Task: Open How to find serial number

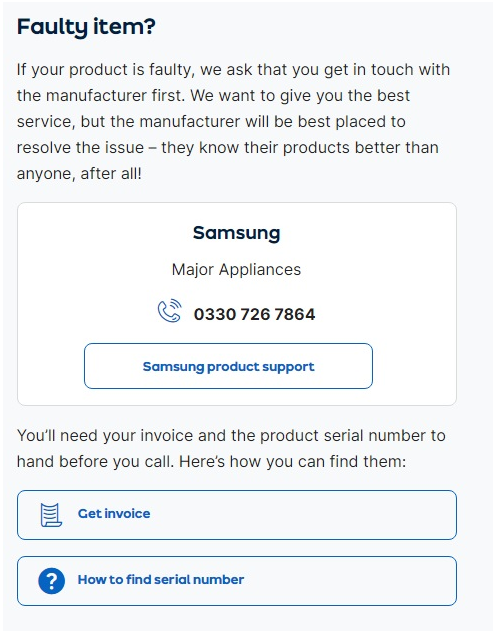Action: tap(237, 581)
